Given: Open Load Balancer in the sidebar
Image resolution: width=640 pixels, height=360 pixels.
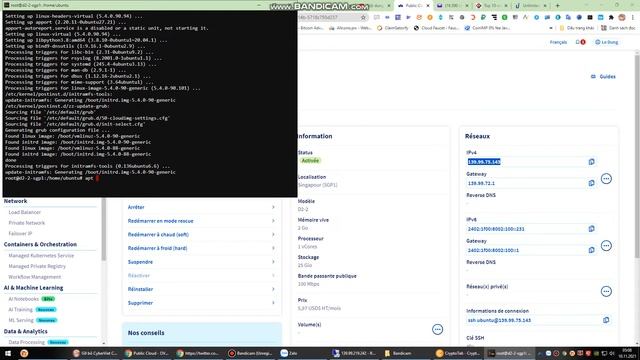Looking at the screenshot, I should 24,212.
